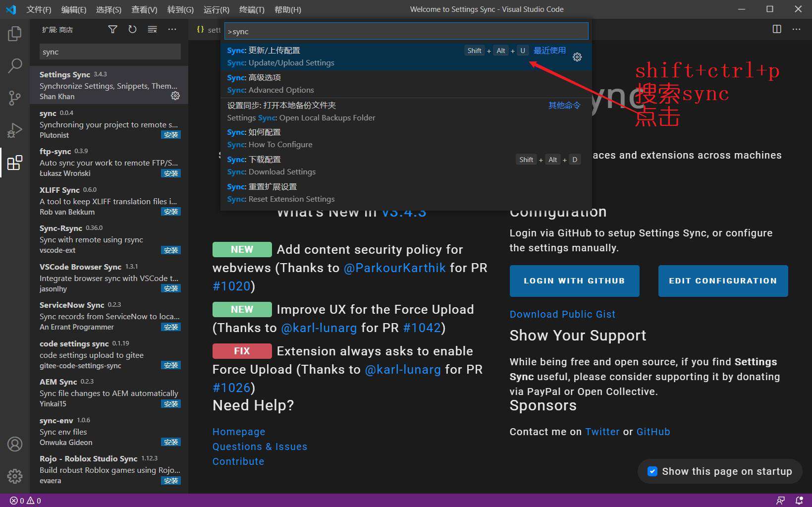812x507 pixels.
Task: Open PR #1026 link
Action: click(x=231, y=388)
